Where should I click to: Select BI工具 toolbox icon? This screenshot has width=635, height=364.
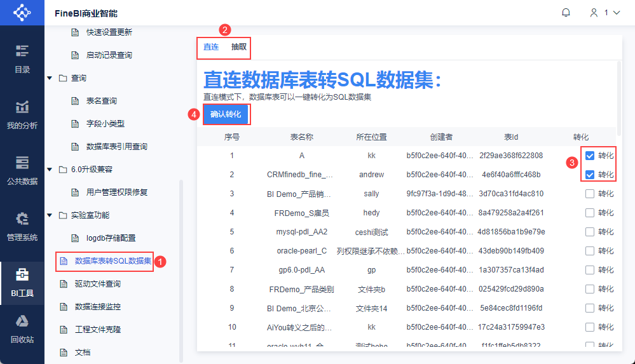[x=22, y=274]
